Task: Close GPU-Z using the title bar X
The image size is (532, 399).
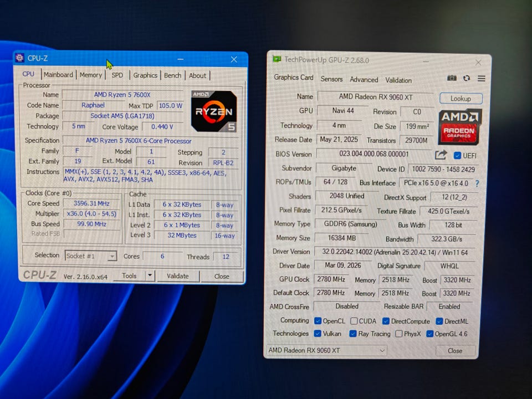Action: (478, 63)
